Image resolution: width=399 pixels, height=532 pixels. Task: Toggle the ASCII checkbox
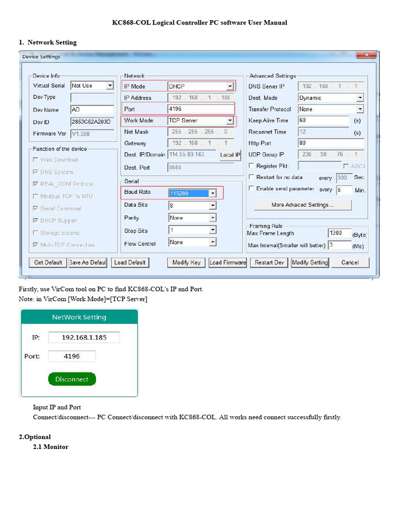(x=345, y=166)
